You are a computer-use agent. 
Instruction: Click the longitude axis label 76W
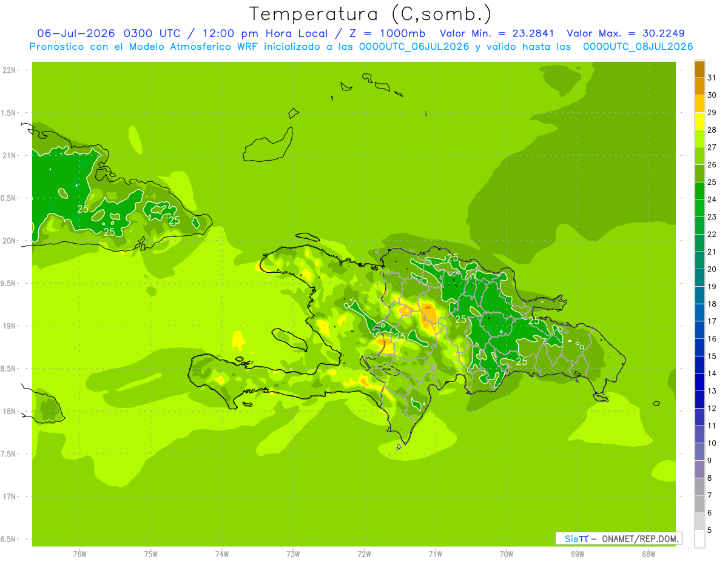pos(79,554)
